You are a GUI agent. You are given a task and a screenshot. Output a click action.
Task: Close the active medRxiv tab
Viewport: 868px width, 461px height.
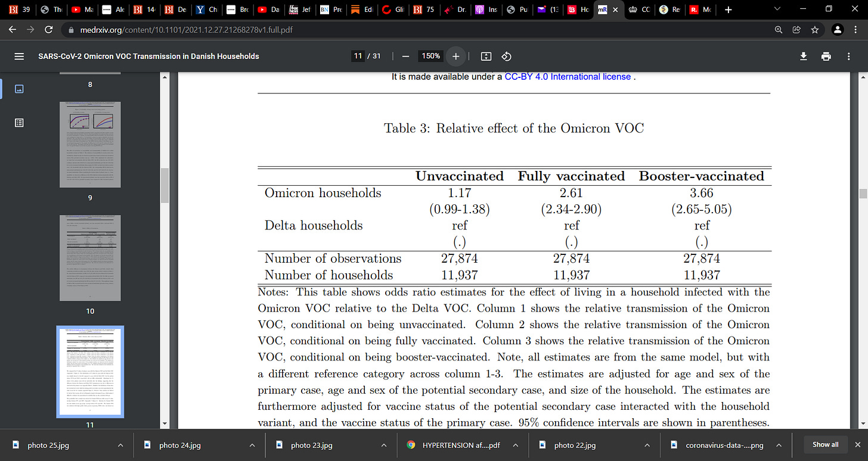[615, 10]
